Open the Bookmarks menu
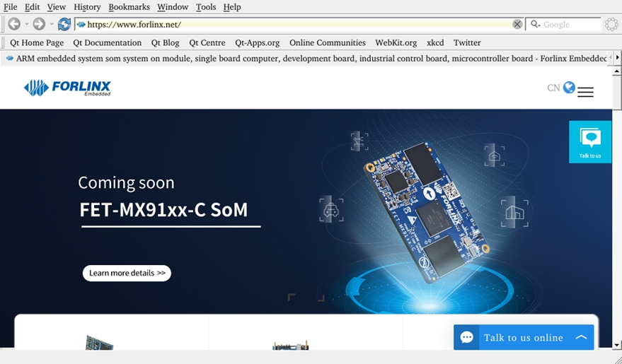This screenshot has width=622, height=364. pos(129,7)
